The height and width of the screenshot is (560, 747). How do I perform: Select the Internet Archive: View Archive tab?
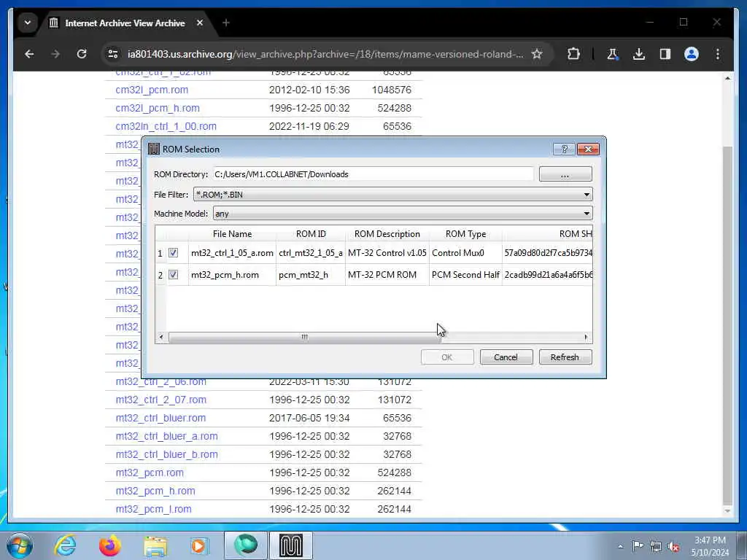tap(125, 23)
